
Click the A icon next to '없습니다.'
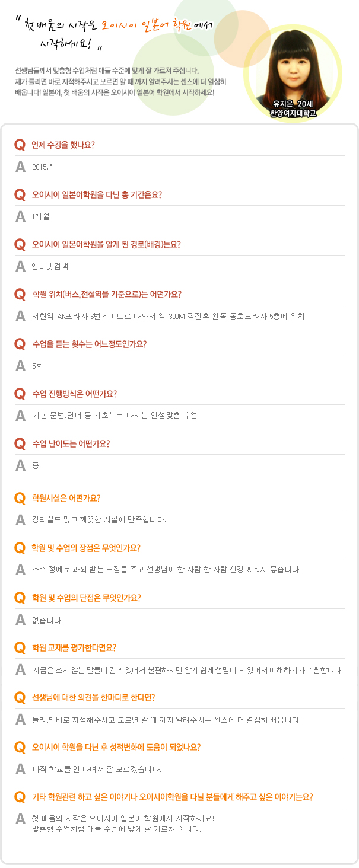tap(20, 620)
